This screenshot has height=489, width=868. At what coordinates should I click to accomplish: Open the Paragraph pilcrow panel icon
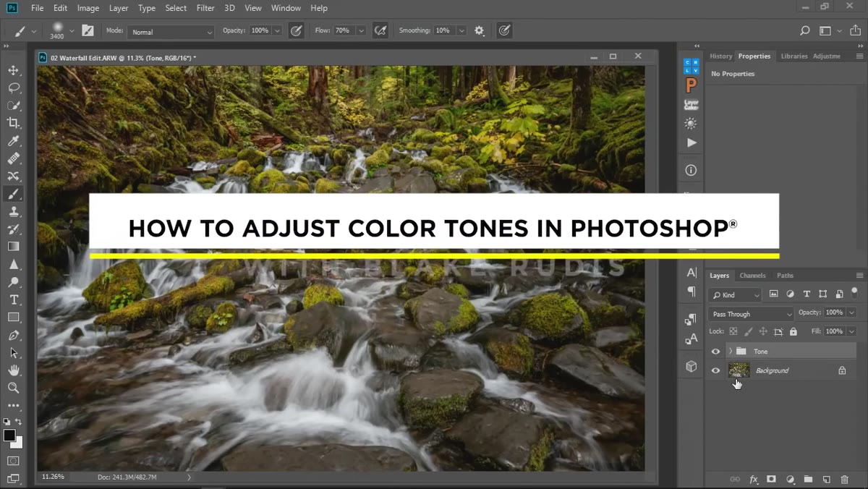tap(692, 292)
